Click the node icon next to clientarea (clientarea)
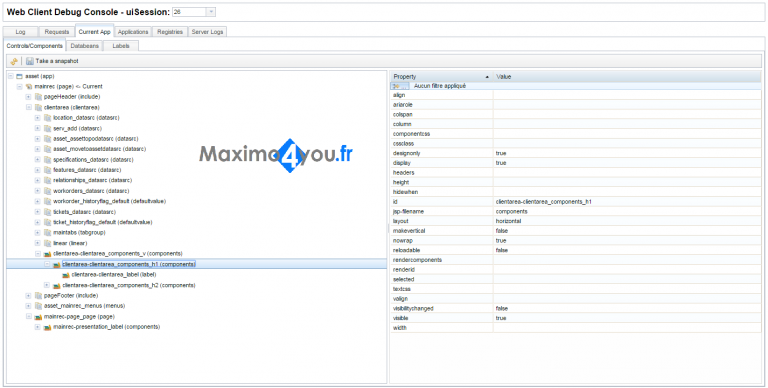The image size is (768, 388). pos(38,107)
